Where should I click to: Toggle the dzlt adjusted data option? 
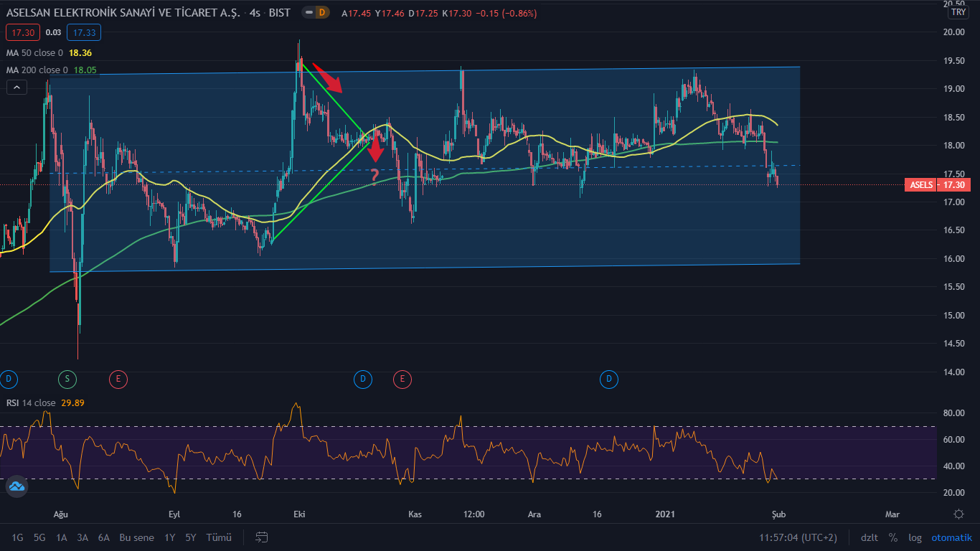click(x=870, y=537)
